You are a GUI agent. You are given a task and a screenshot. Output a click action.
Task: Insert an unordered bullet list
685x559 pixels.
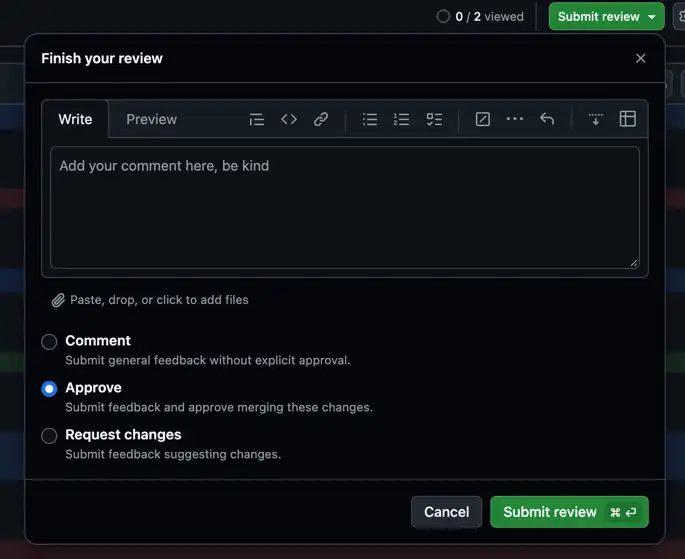point(370,119)
